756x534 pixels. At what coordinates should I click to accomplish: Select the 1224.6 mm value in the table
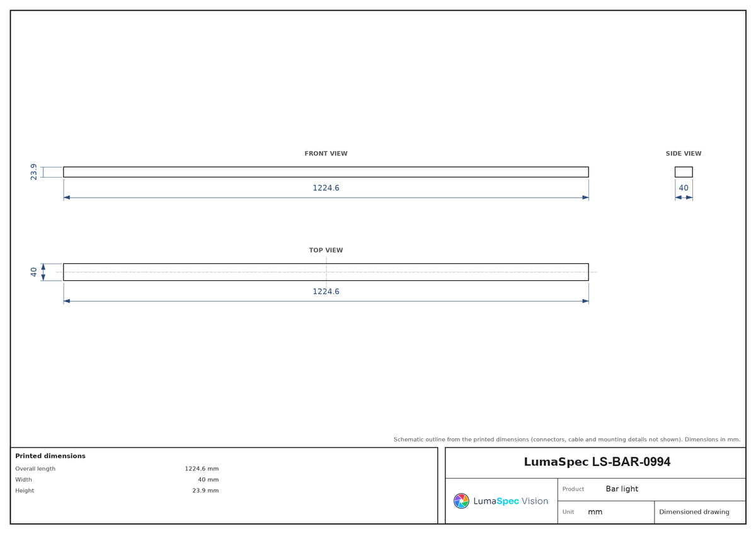tap(202, 469)
